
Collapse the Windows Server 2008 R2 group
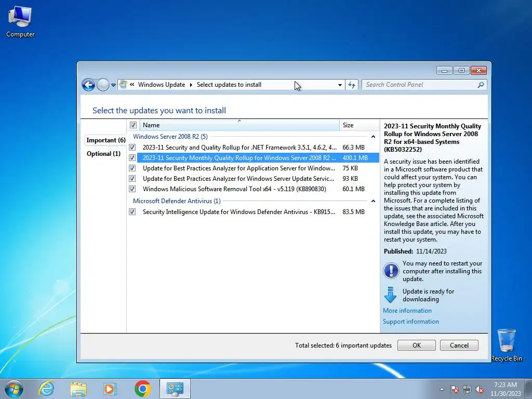pyautogui.click(x=373, y=137)
